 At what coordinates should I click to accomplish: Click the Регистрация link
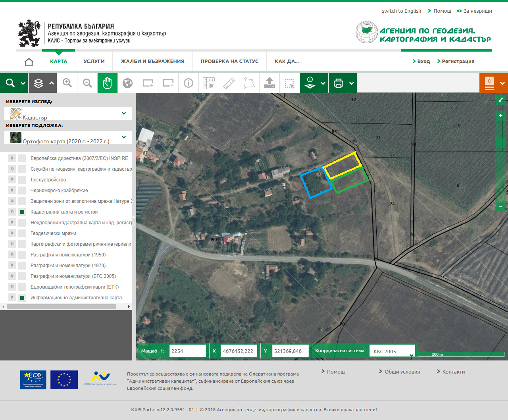pyautogui.click(x=458, y=61)
